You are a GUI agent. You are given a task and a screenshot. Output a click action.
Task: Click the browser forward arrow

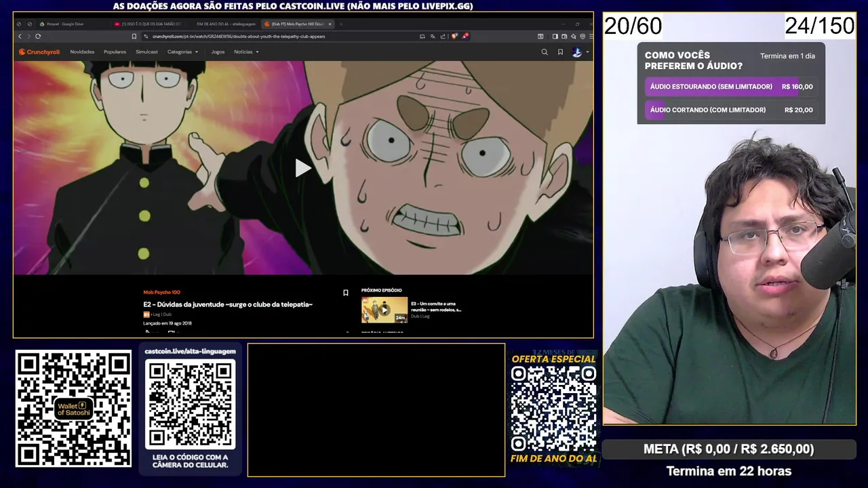[x=28, y=37]
